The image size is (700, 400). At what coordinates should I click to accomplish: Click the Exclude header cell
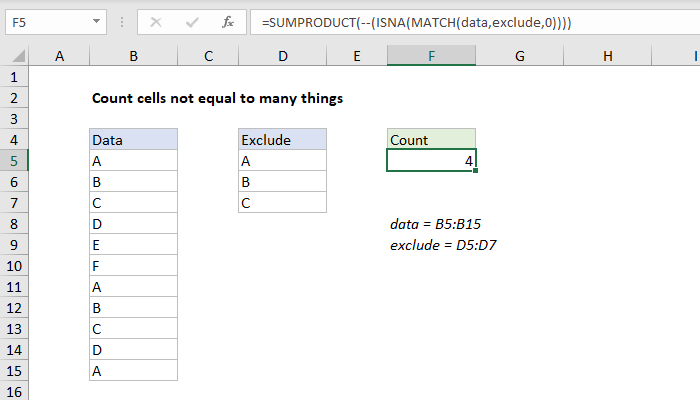pyautogui.click(x=282, y=140)
